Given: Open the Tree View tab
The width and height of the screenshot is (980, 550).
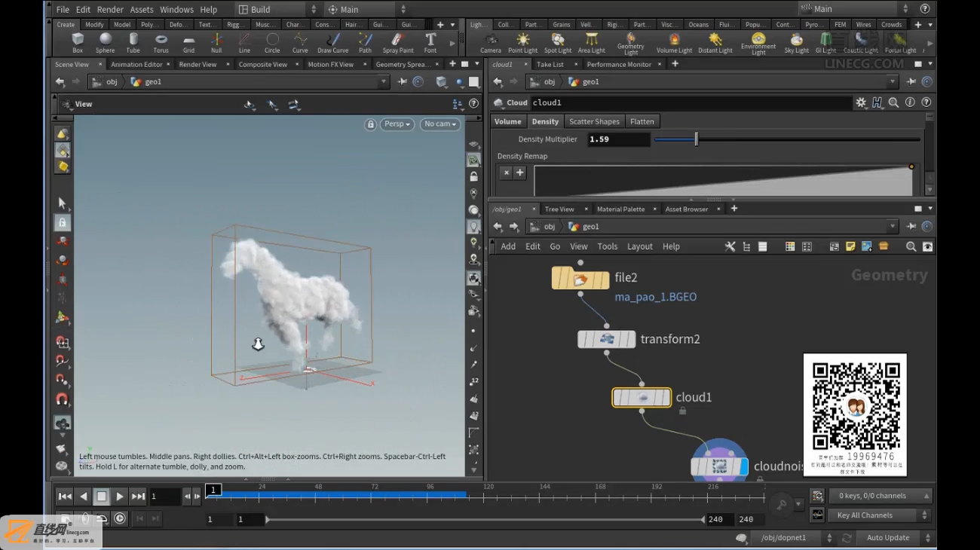Looking at the screenshot, I should (x=559, y=209).
